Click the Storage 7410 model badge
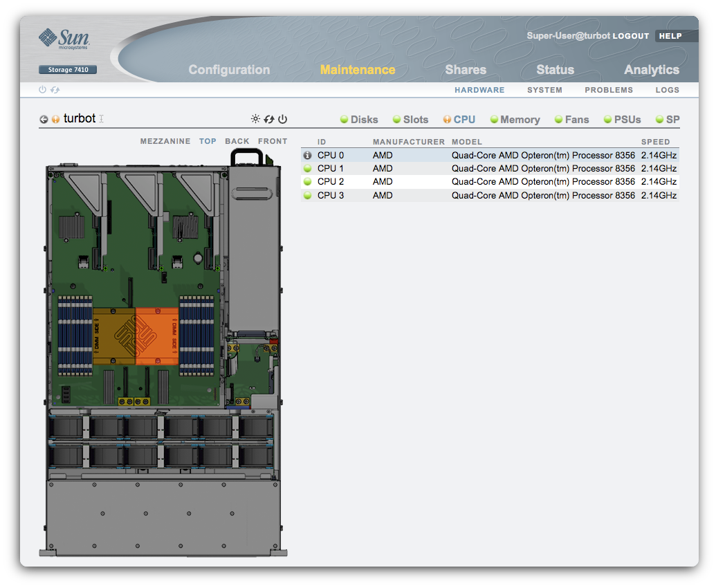The height and width of the screenshot is (588, 716). [x=68, y=69]
